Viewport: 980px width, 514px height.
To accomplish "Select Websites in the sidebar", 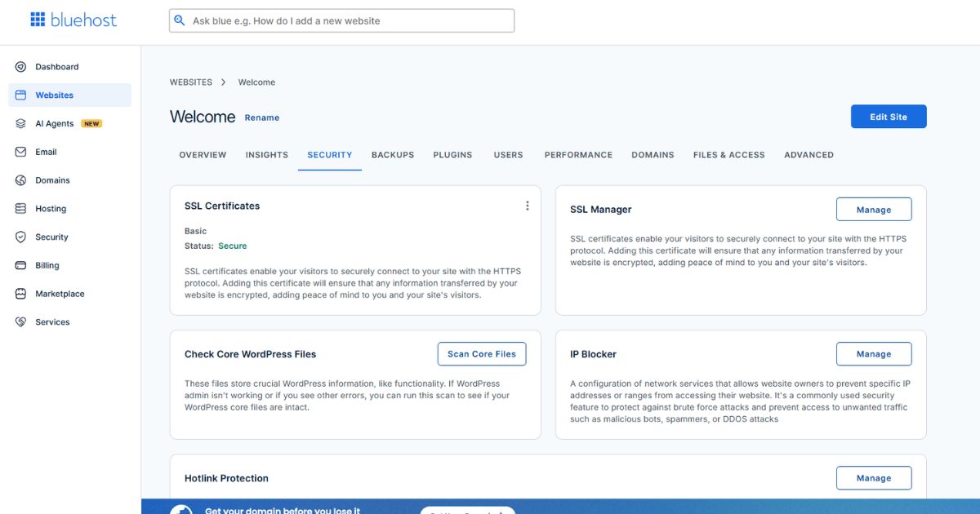I will 69,95.
